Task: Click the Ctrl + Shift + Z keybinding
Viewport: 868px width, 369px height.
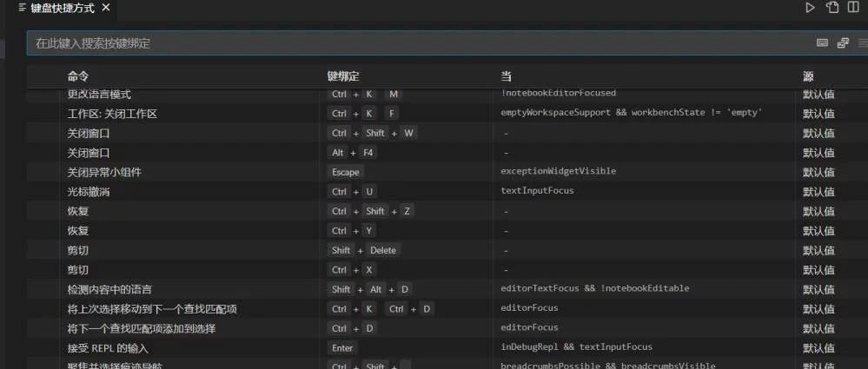Action: coord(371,211)
